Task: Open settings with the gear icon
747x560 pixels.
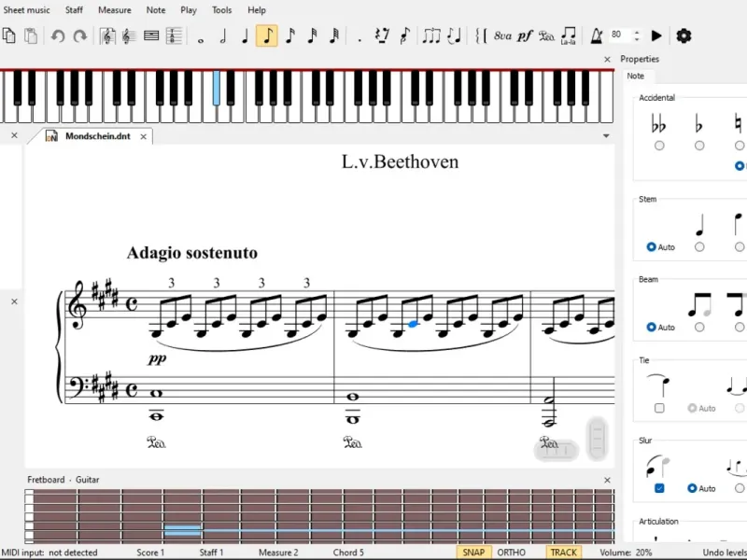Action: 684,35
